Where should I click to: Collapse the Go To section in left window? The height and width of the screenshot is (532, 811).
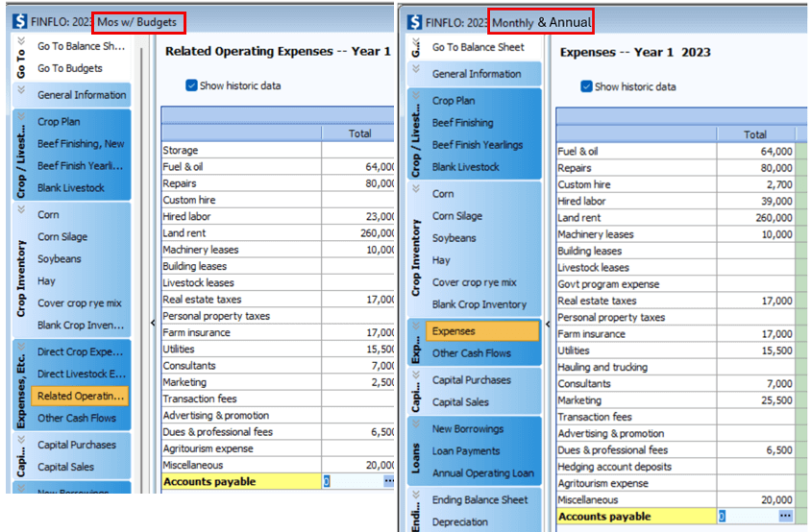(x=21, y=41)
